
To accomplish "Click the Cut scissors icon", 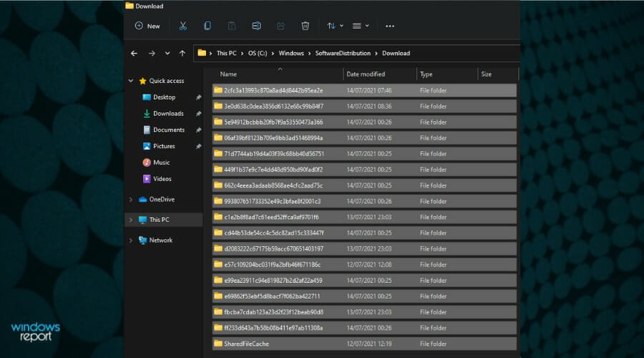I will pos(182,26).
